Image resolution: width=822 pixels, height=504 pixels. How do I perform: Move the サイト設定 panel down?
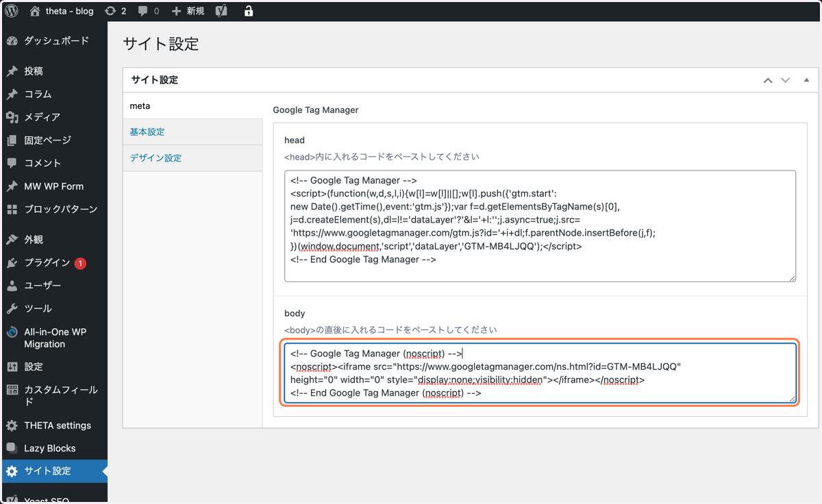tap(786, 81)
